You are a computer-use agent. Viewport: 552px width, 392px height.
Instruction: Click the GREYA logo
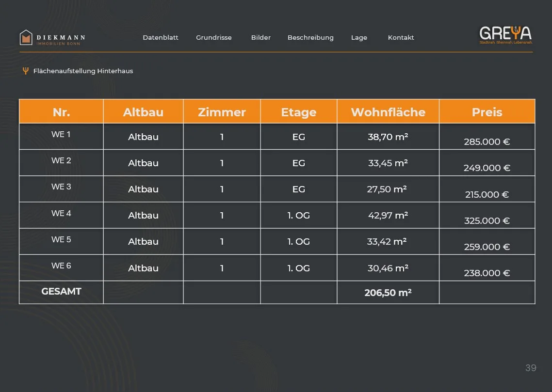(x=506, y=35)
